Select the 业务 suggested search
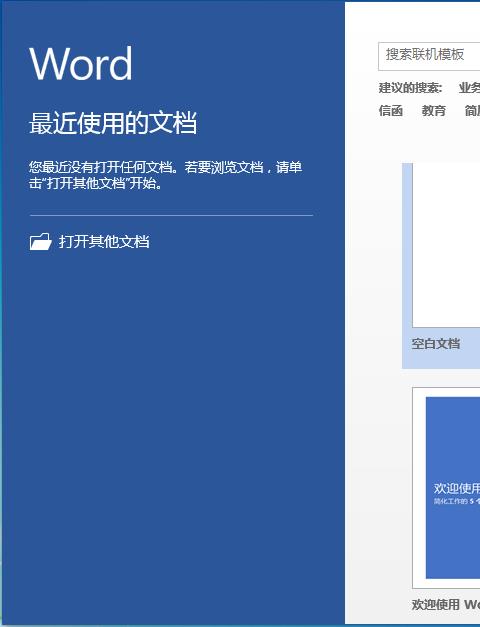The width and height of the screenshot is (480, 627). [x=469, y=88]
